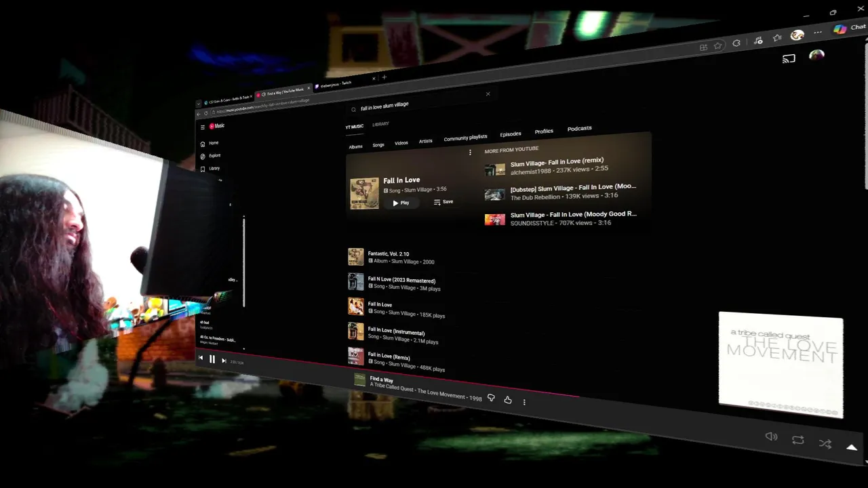This screenshot has height=488, width=868.
Task: Save the top result Fall In Love
Action: [x=443, y=202]
